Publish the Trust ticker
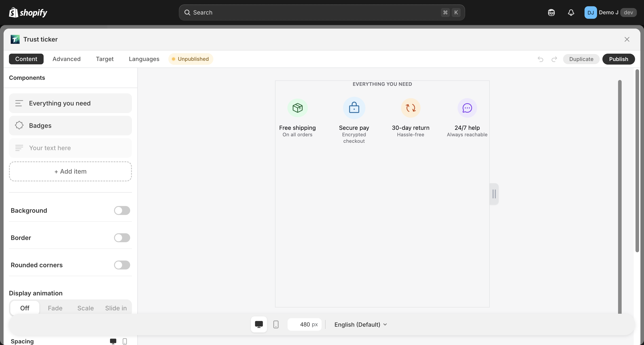644x345 pixels. [619, 59]
